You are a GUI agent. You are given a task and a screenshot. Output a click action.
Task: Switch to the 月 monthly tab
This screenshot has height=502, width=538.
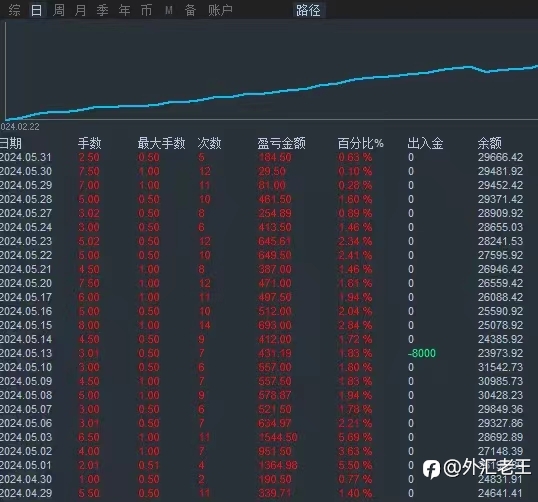[x=81, y=10]
